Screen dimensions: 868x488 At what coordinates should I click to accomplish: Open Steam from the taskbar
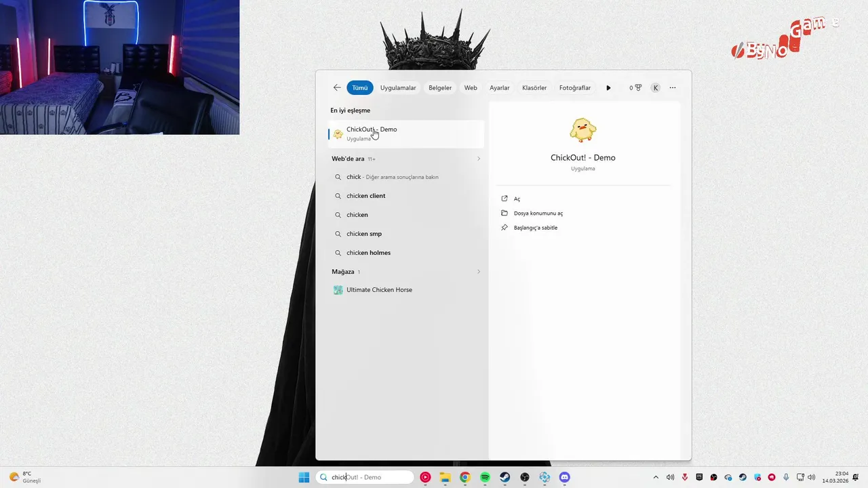505,477
